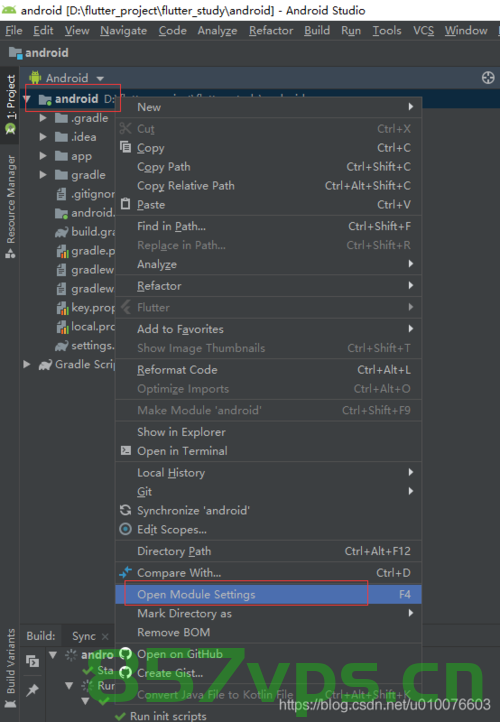This screenshot has width=500, height=722.
Task: Choose Directory Path
Action: coord(268,551)
